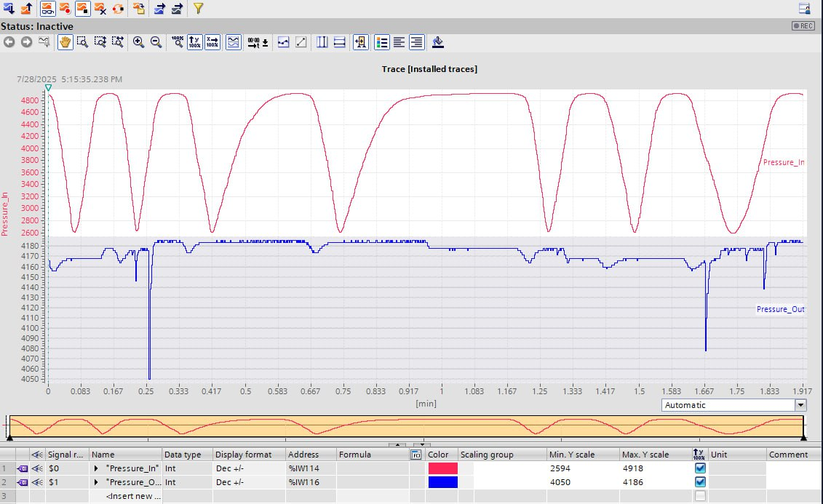823x504 pixels.
Task: Uncheck auto-scale checkbox for Pressure_Out row
Action: pos(700,482)
